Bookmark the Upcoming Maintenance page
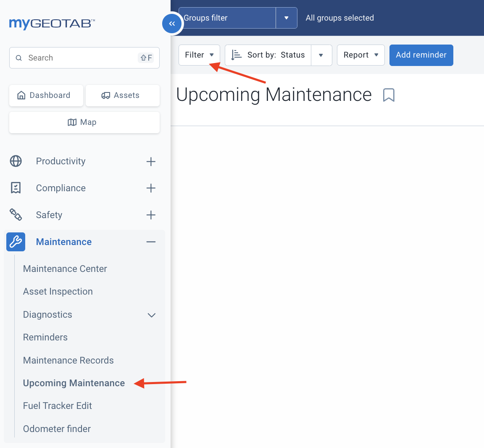The height and width of the screenshot is (448, 484). (389, 95)
